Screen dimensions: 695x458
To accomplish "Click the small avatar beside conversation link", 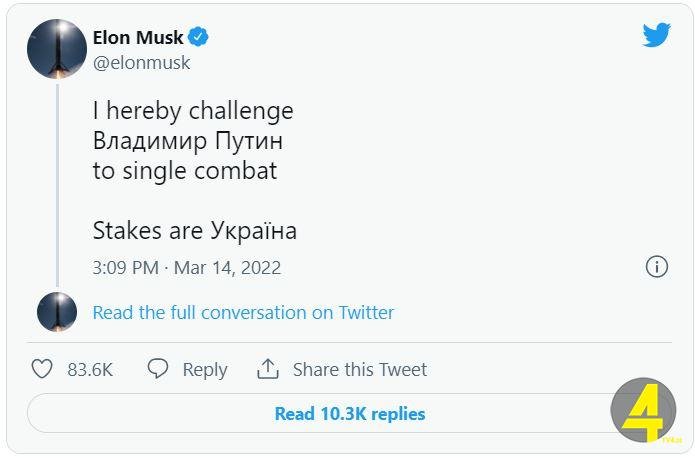I will pyautogui.click(x=57, y=312).
